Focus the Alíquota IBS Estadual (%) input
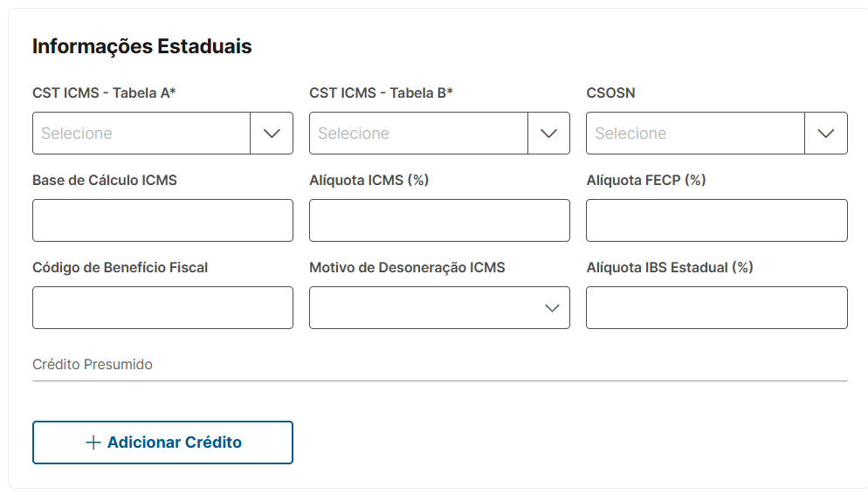The image size is (868, 494). point(716,308)
